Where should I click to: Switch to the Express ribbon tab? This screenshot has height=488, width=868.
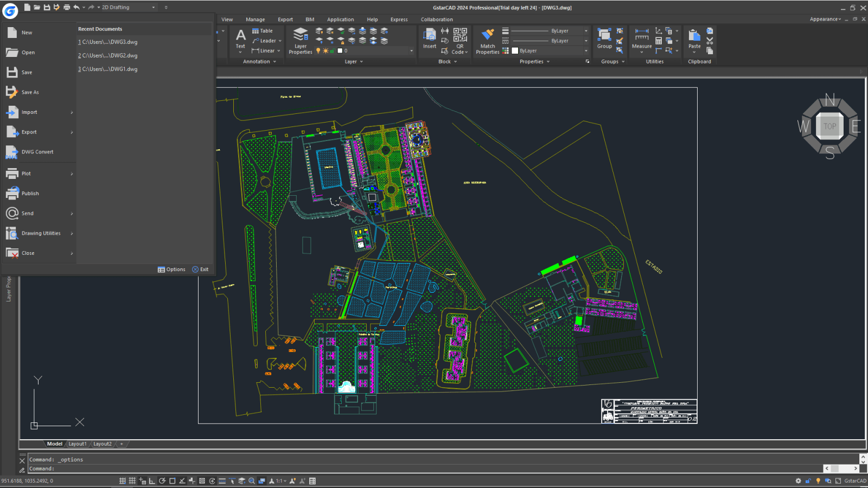click(399, 19)
